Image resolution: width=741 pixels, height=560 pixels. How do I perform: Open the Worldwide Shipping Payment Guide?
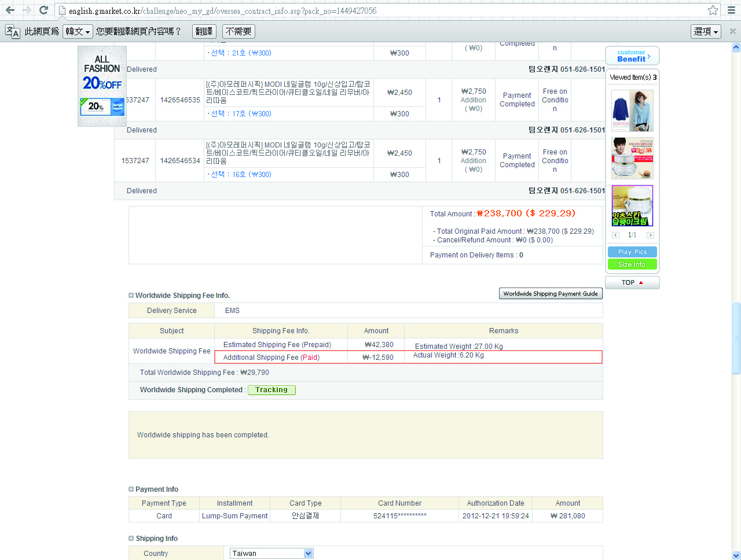[x=550, y=294]
